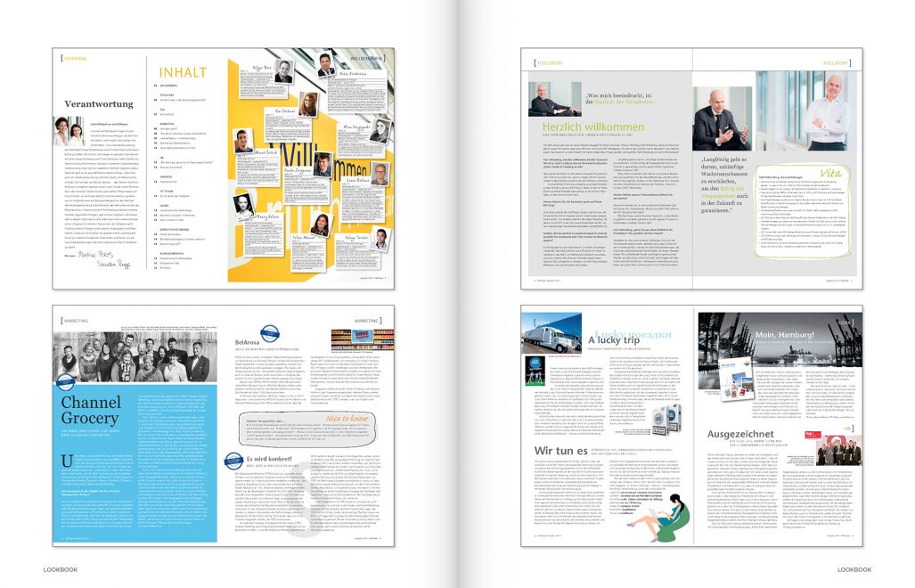
Task: Open the Hamburg harbor cranes night photo
Action: coord(780,339)
